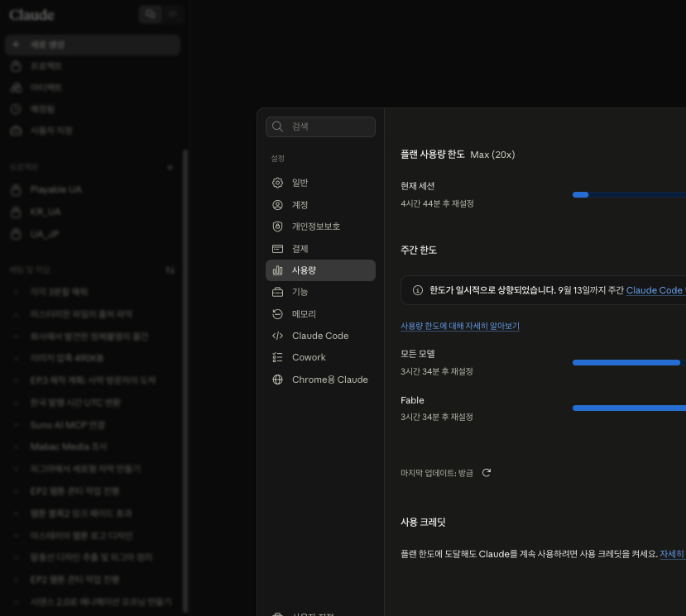686x616 pixels.
Task: Open the KR_UA project
Action: (x=93, y=212)
